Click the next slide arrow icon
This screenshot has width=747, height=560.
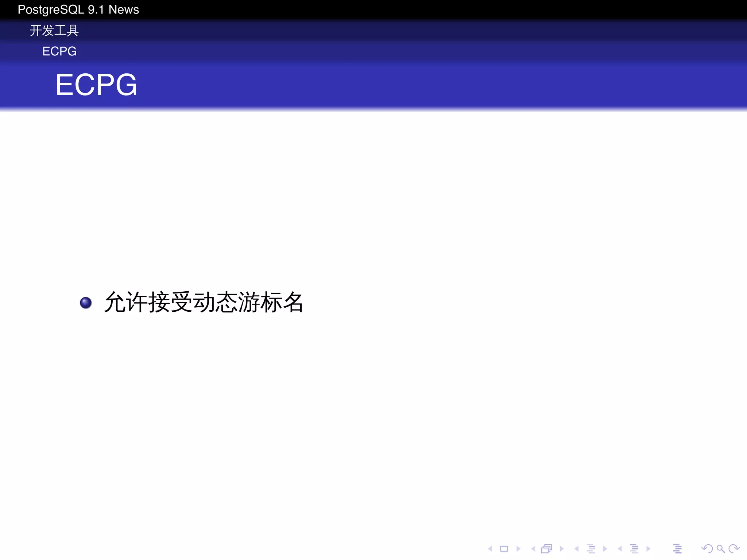518,548
